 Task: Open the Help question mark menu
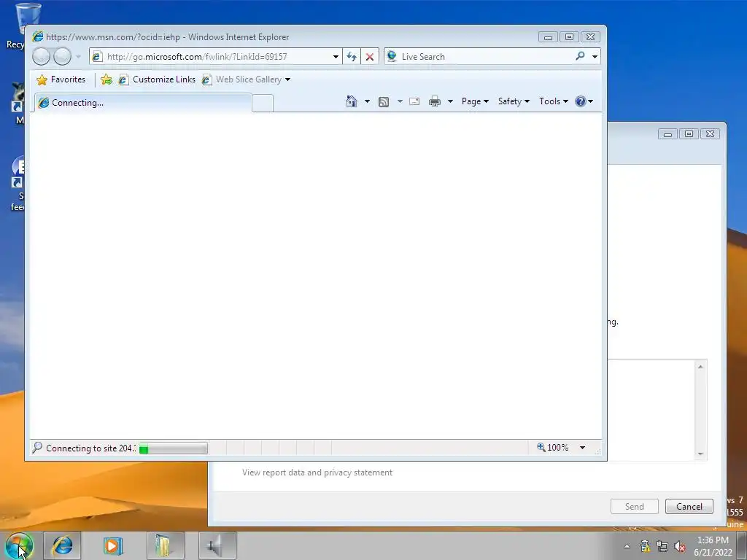coord(584,101)
